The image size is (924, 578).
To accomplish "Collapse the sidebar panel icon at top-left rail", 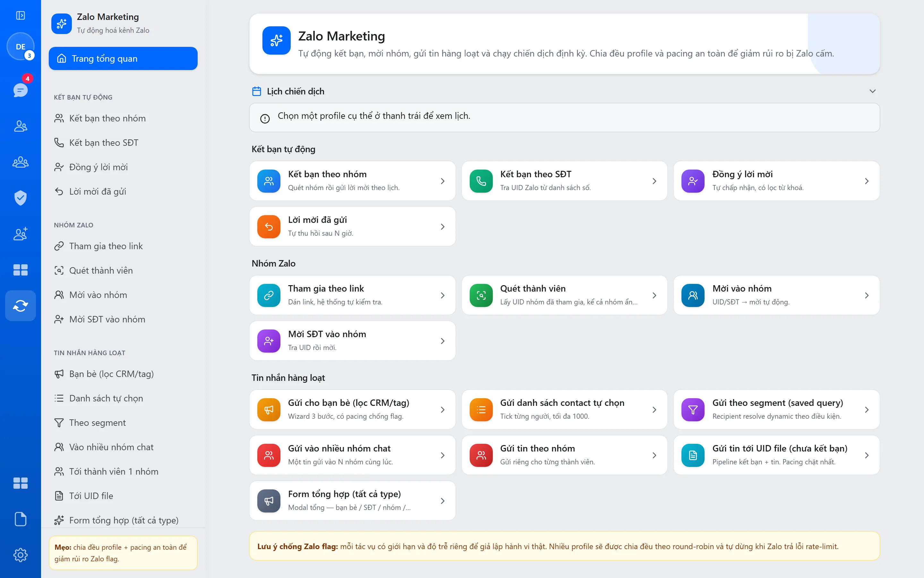I will [x=20, y=15].
